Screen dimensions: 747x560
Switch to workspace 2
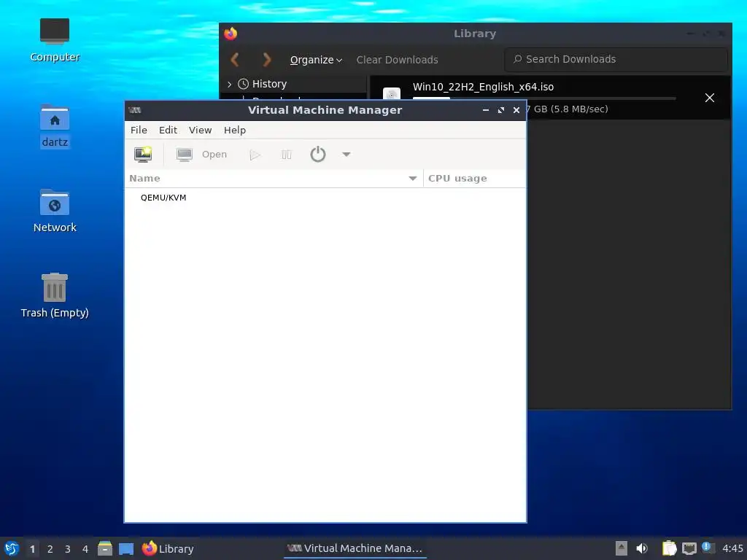(50, 549)
